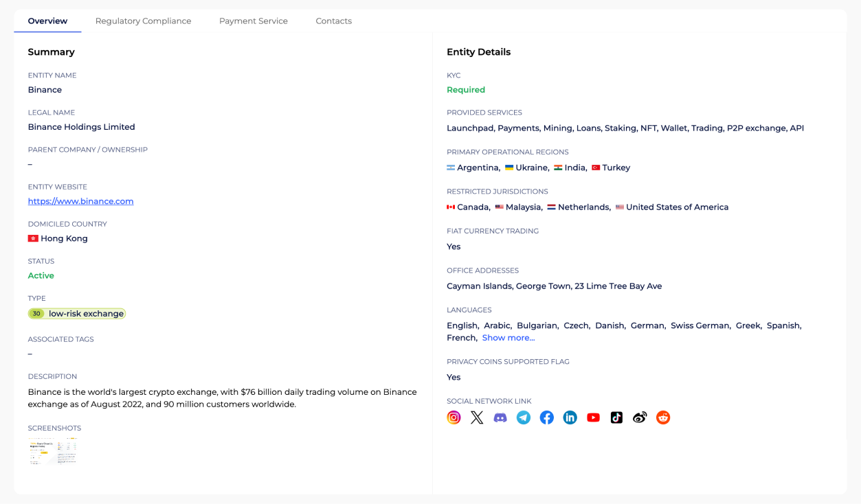Click the Entity Details section heading
This screenshot has width=861, height=504.
pos(479,52)
